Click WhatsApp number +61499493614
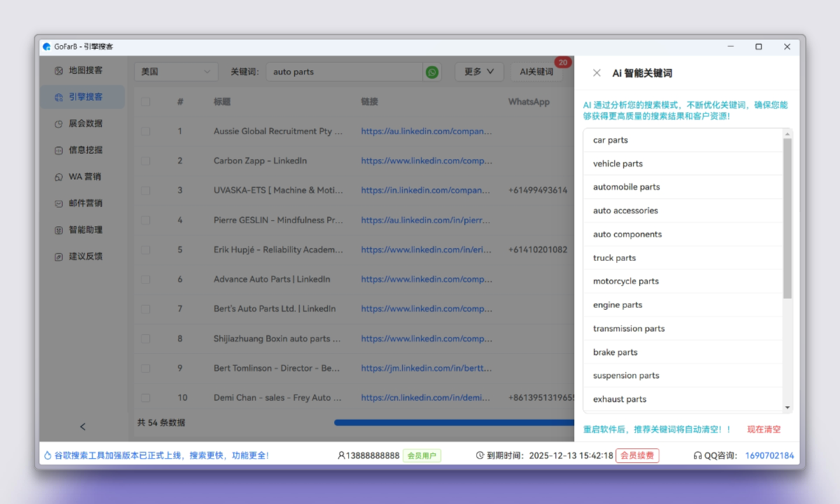The image size is (840, 504). click(x=538, y=190)
